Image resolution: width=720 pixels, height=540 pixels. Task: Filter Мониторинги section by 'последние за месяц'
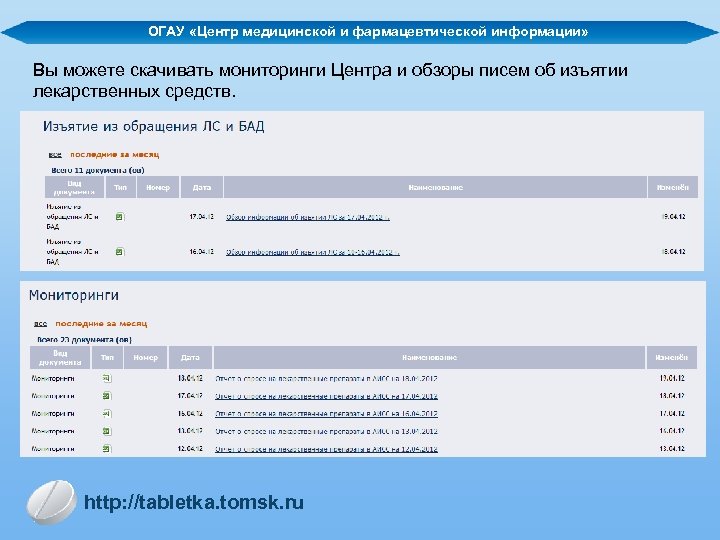(x=101, y=323)
